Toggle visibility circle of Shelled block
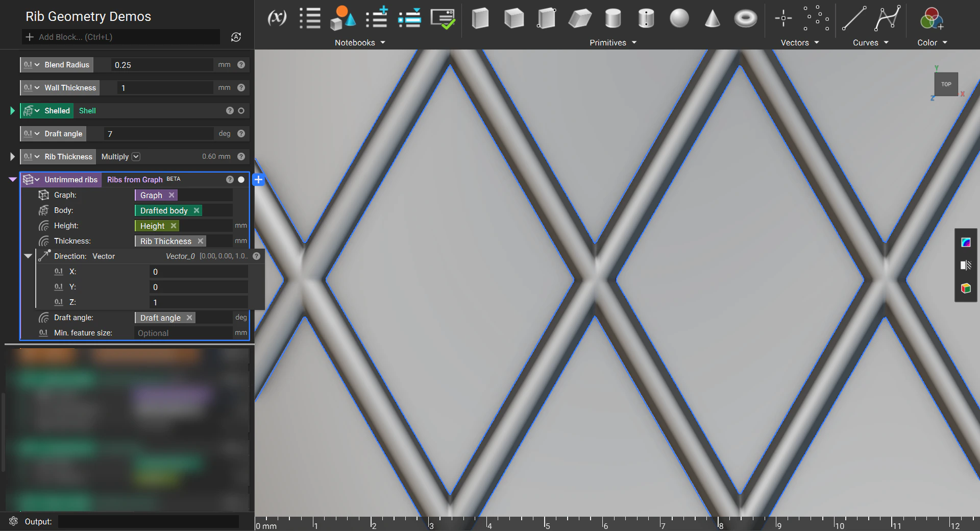Image resolution: width=980 pixels, height=531 pixels. [x=241, y=111]
